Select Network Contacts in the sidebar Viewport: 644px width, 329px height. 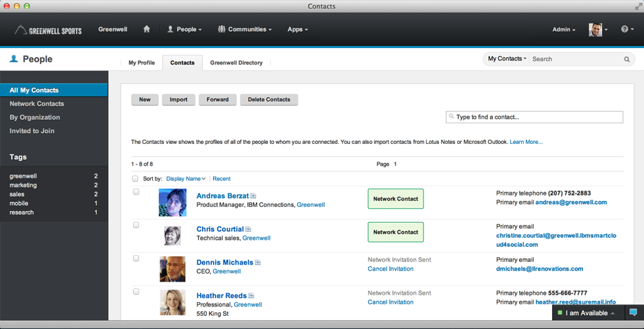click(x=37, y=103)
